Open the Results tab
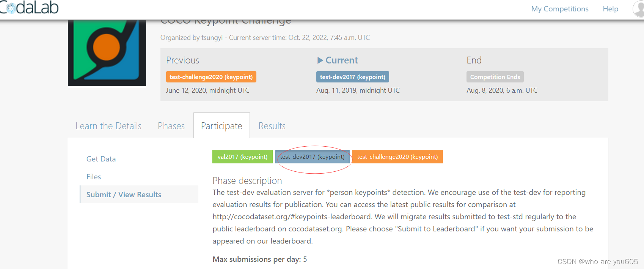Image resolution: width=644 pixels, height=269 pixels. pos(272,126)
